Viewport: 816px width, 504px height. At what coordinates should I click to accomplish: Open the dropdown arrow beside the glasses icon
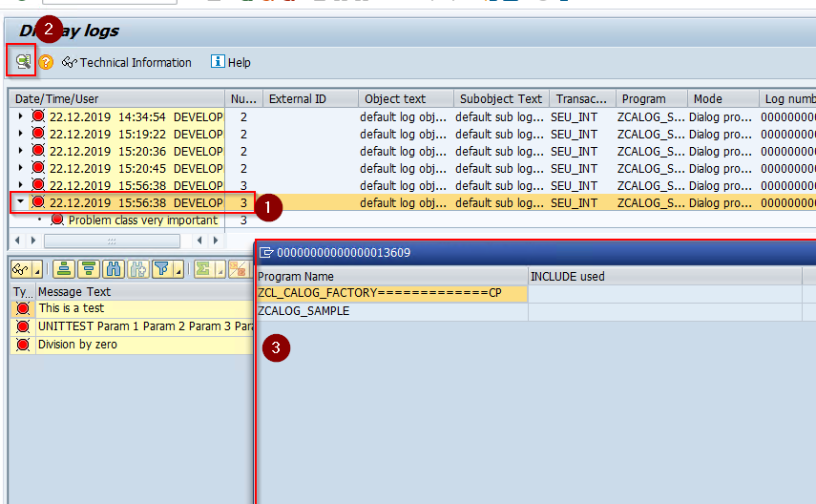point(37,270)
